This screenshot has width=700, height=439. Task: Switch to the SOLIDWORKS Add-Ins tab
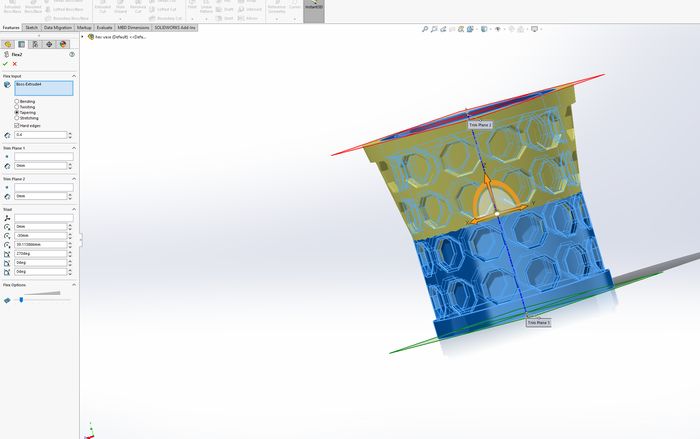(175, 28)
